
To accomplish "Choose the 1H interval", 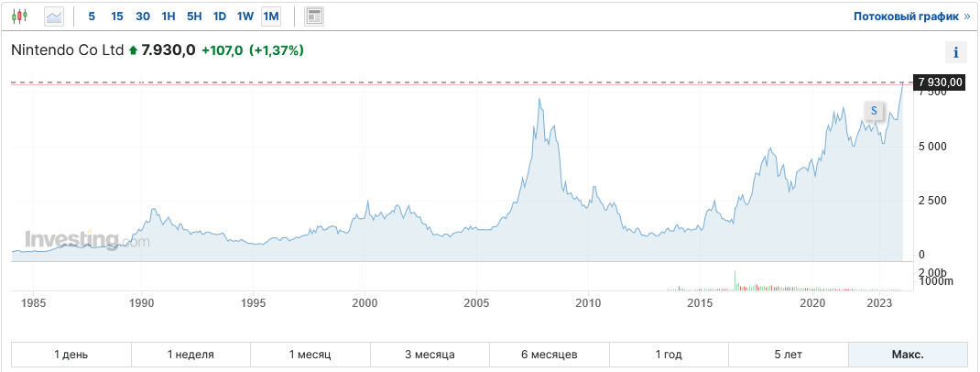I will click(x=169, y=16).
